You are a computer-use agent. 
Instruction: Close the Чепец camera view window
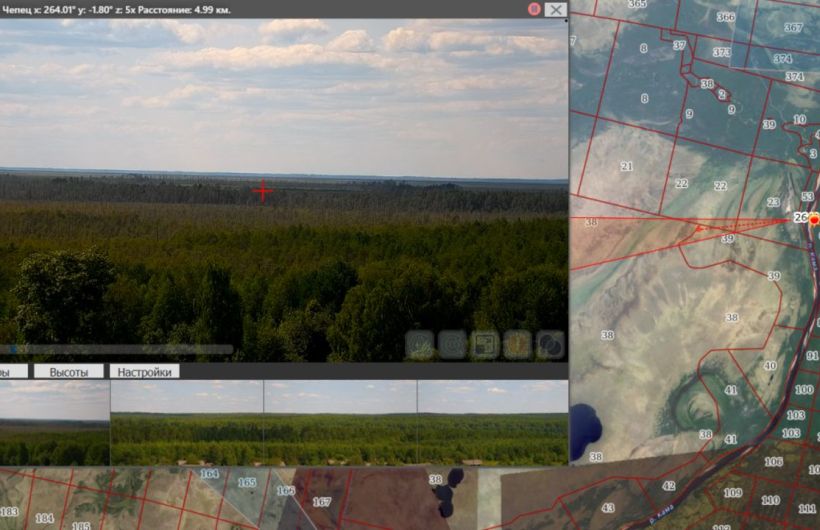pos(555,9)
